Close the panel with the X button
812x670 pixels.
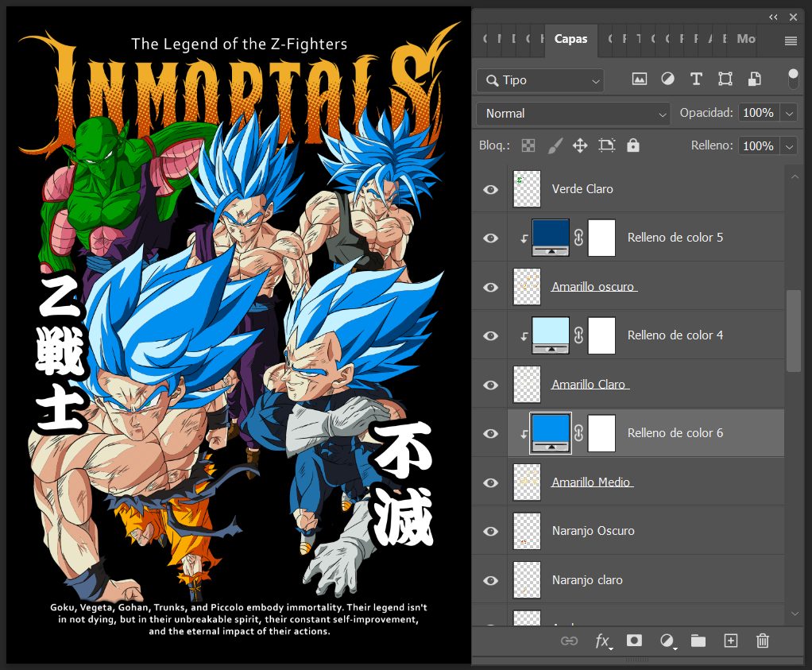click(x=793, y=17)
